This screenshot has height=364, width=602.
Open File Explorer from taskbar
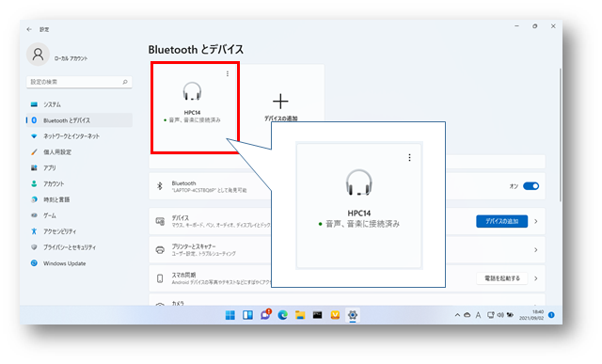click(x=300, y=315)
